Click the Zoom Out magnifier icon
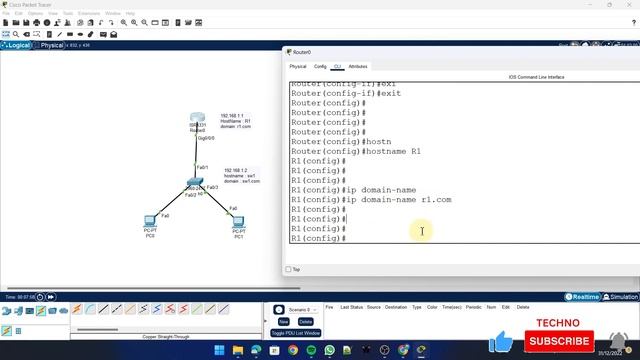Screen dimensions: 640x360 144,23
